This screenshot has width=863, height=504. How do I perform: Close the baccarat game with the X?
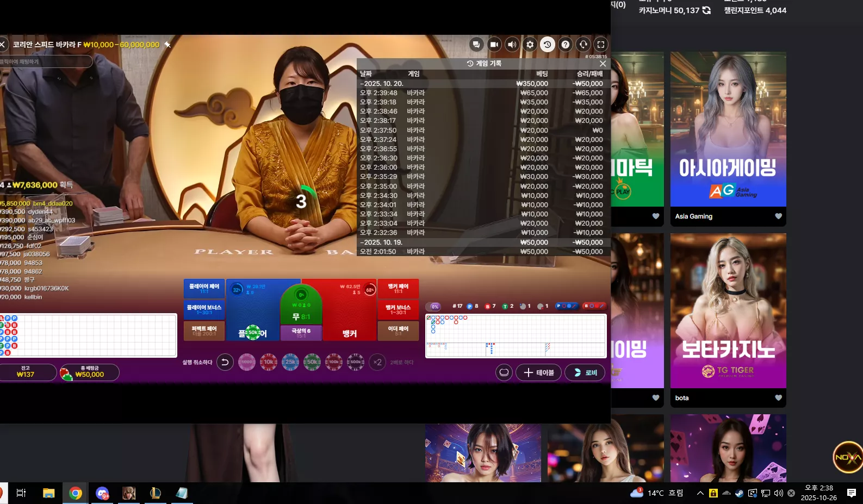click(3, 45)
